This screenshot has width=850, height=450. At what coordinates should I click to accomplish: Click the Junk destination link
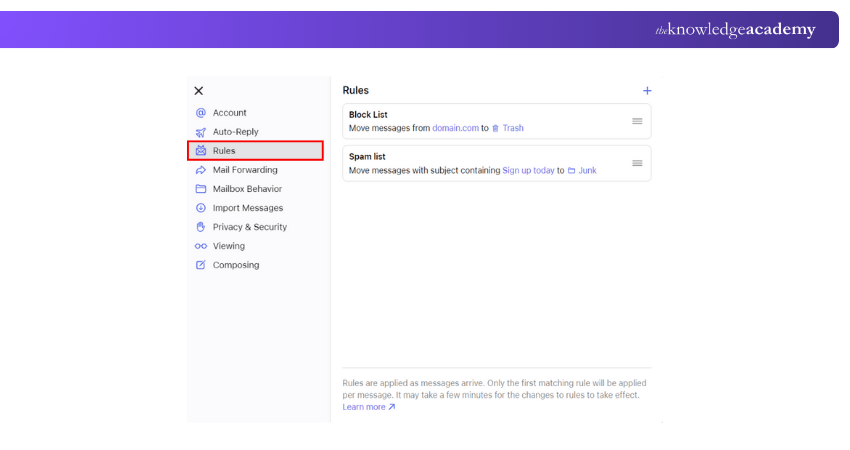pyautogui.click(x=587, y=170)
